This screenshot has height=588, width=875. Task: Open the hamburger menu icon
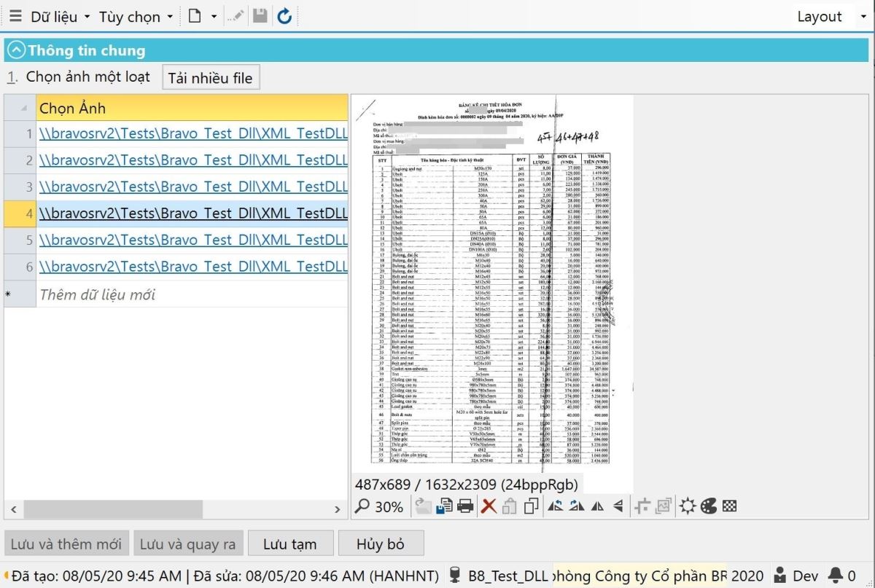coord(15,16)
